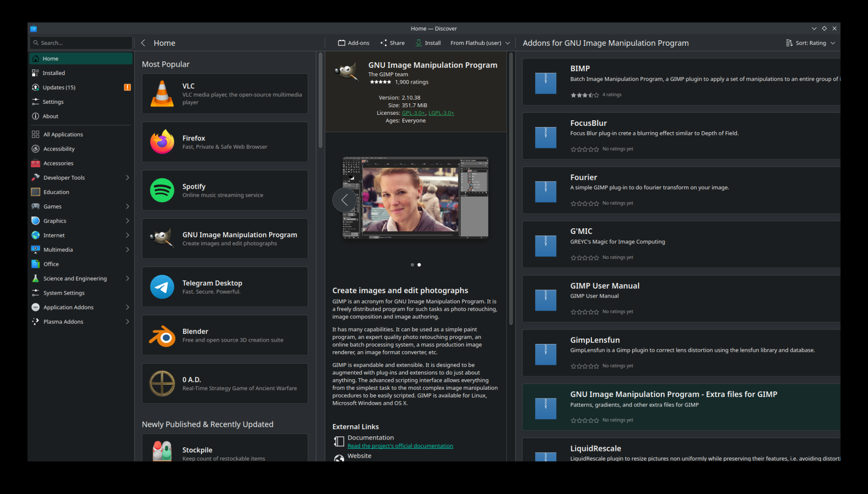Open Settings in the sidebar

click(x=81, y=102)
